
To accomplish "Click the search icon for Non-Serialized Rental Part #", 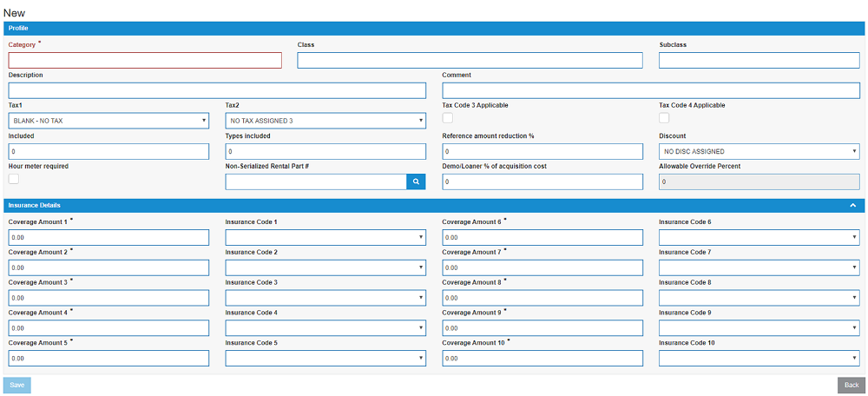I will [x=416, y=181].
